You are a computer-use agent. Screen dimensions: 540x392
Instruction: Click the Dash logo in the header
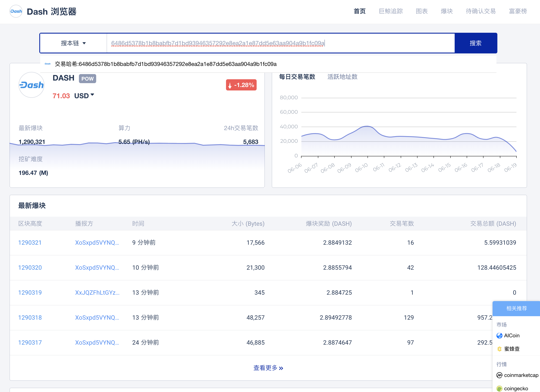click(x=16, y=11)
